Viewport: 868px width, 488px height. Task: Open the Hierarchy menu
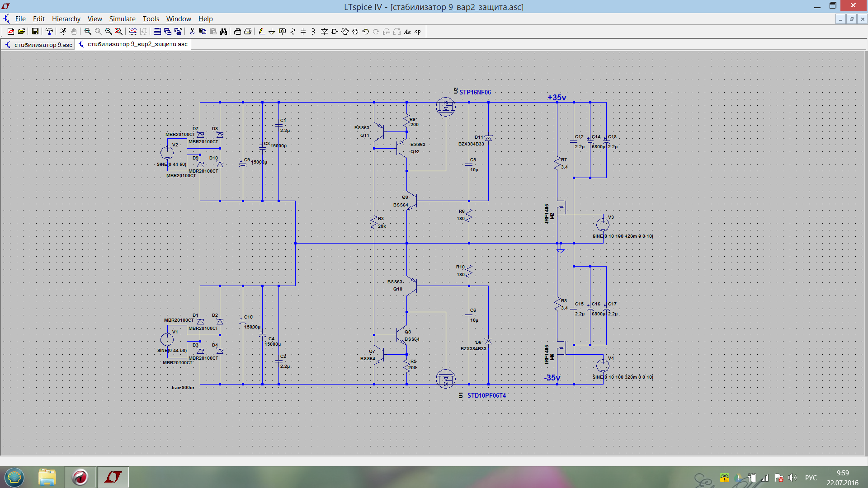coord(66,19)
